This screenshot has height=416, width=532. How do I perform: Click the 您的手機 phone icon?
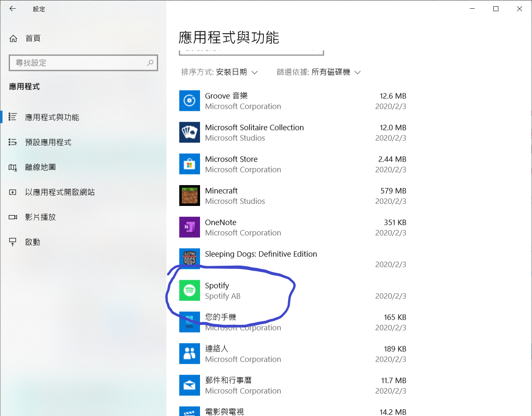pyautogui.click(x=190, y=322)
